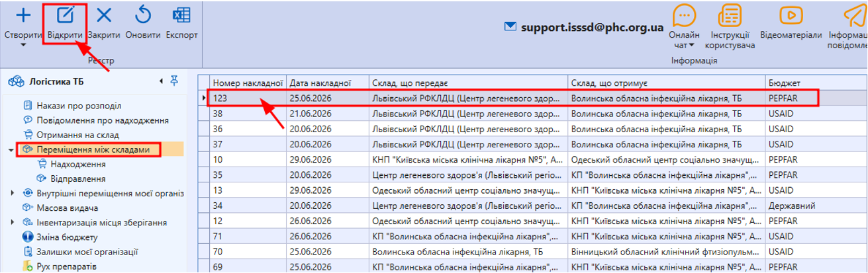This screenshot has width=868, height=273.
Task: Open Відправлення subitem
Action: 78,179
